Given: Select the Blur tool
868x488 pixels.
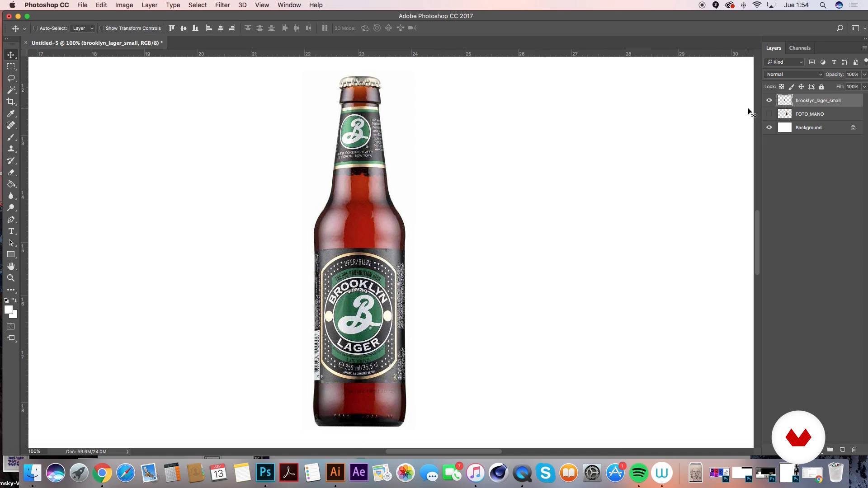Looking at the screenshot, I should click(x=11, y=196).
